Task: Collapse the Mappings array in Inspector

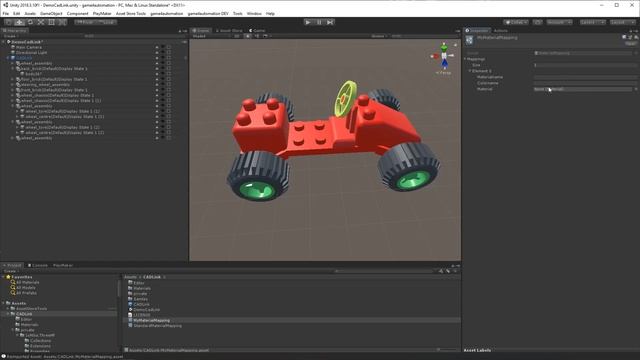Action: (465, 59)
